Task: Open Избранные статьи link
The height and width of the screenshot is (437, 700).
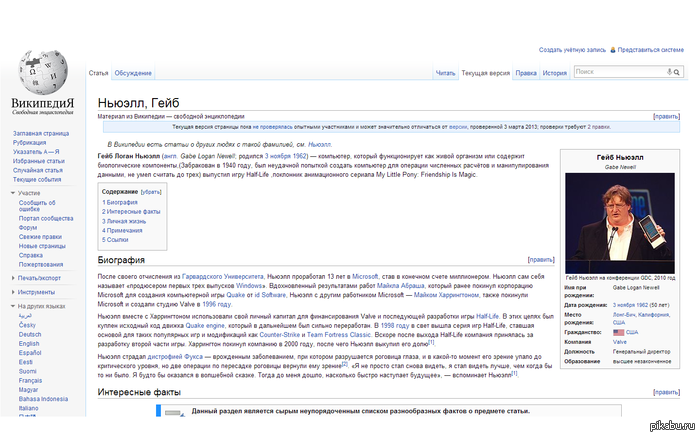Action: click(x=38, y=161)
